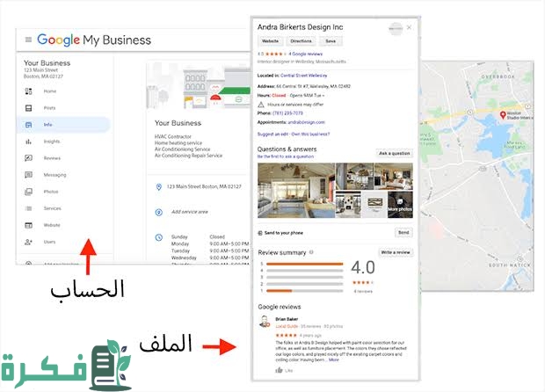Image resolution: width=545 pixels, height=392 pixels.
Task: Click the red map pin marker
Action: click(x=502, y=115)
